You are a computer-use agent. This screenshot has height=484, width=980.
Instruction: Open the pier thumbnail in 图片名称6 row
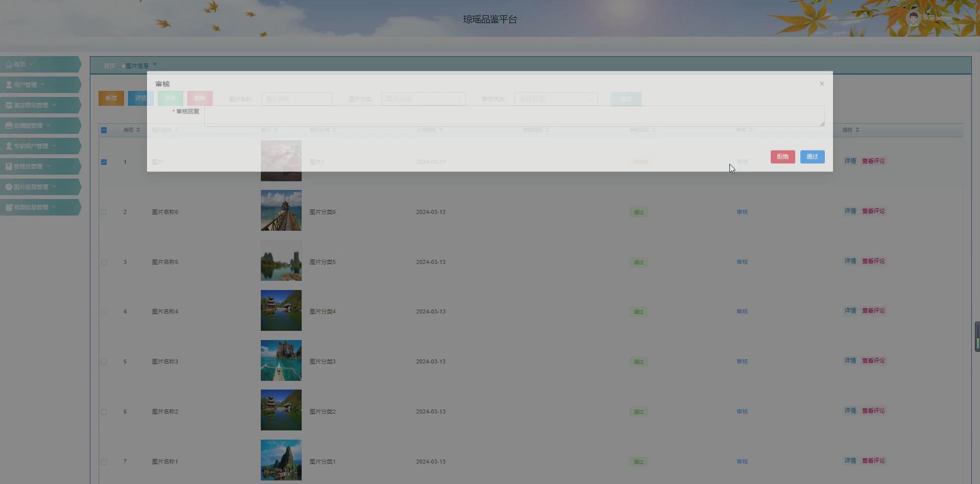pyautogui.click(x=281, y=210)
